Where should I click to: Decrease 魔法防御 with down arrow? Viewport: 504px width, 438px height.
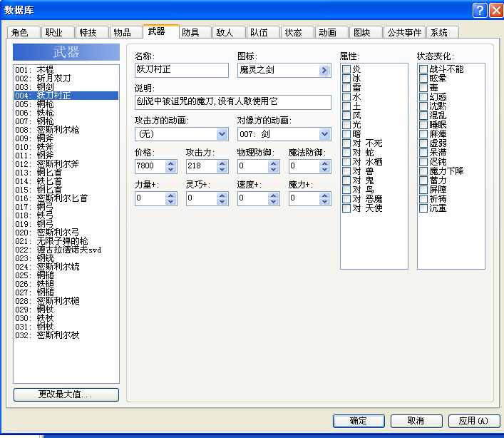pyautogui.click(x=324, y=170)
